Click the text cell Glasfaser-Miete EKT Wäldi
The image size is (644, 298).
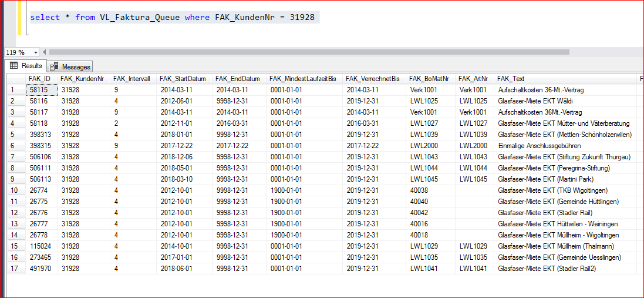[566, 101]
